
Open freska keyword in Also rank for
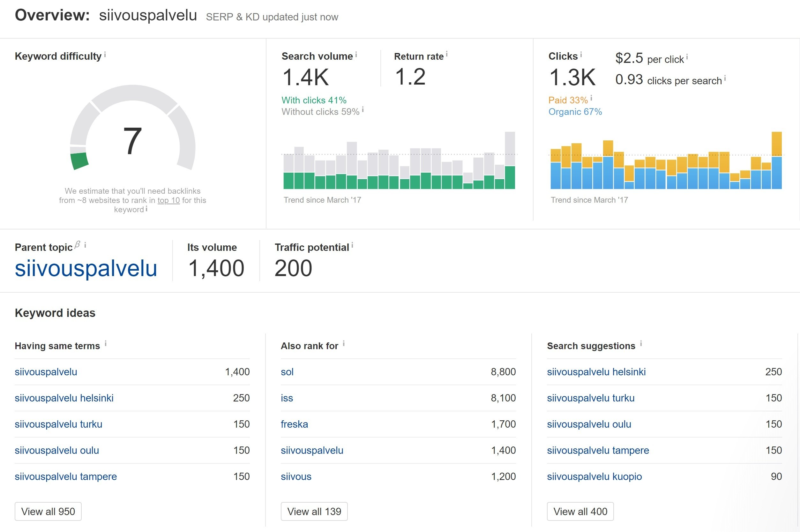(x=294, y=424)
